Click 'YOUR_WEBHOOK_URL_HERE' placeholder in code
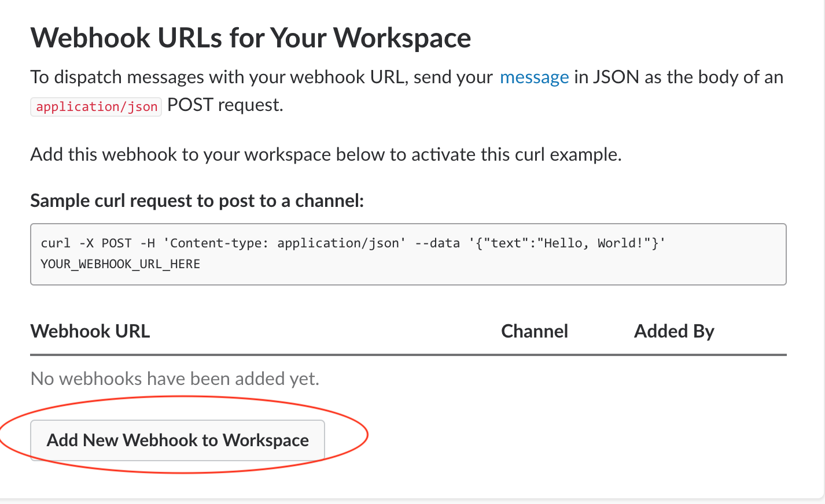 (120, 264)
